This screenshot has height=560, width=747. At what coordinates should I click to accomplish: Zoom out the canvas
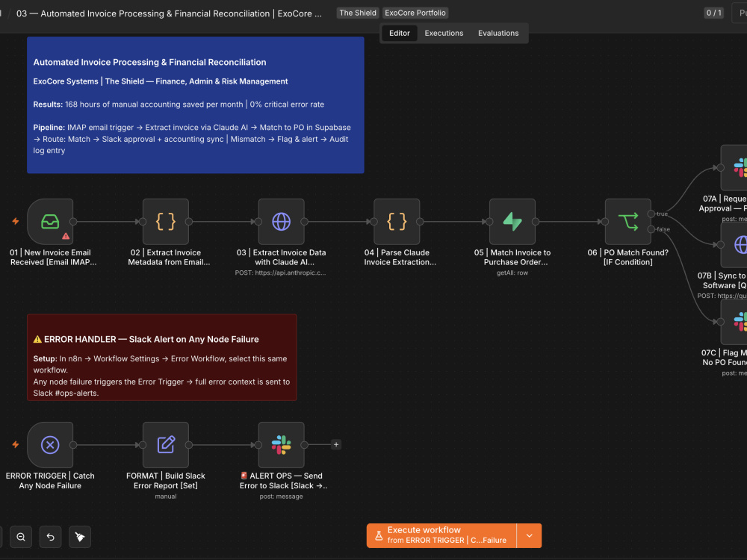pos(21,537)
